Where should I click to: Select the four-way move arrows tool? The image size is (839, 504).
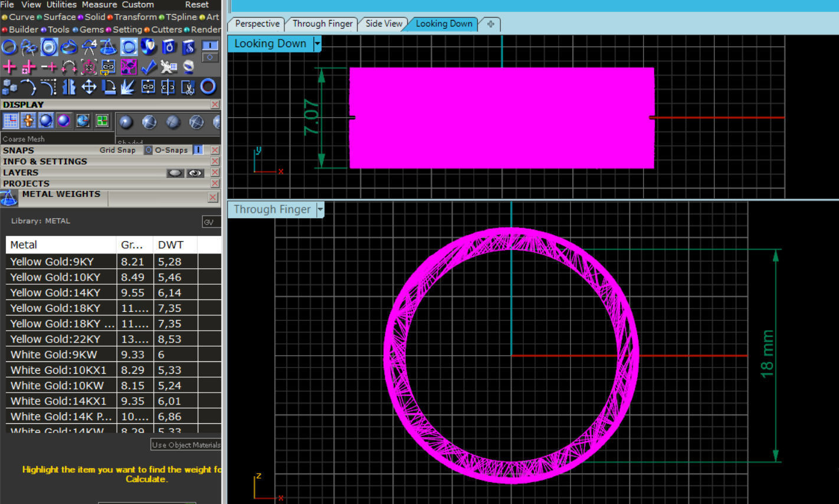tap(89, 87)
